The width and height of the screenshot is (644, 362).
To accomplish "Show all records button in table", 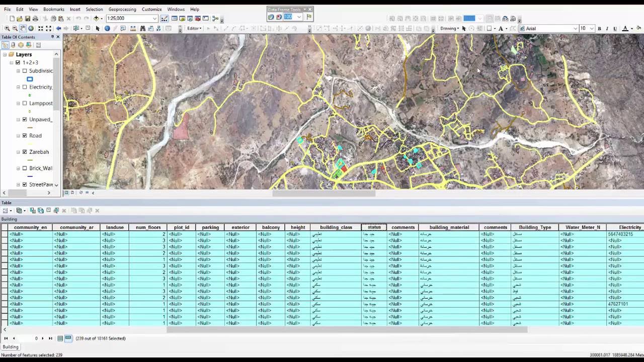I will [x=60, y=338].
